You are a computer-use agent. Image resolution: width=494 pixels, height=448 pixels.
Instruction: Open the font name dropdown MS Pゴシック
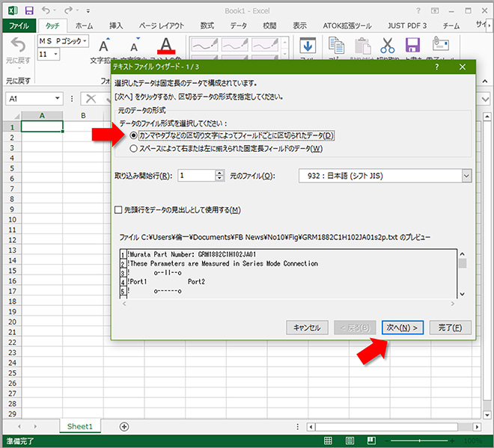[85, 41]
